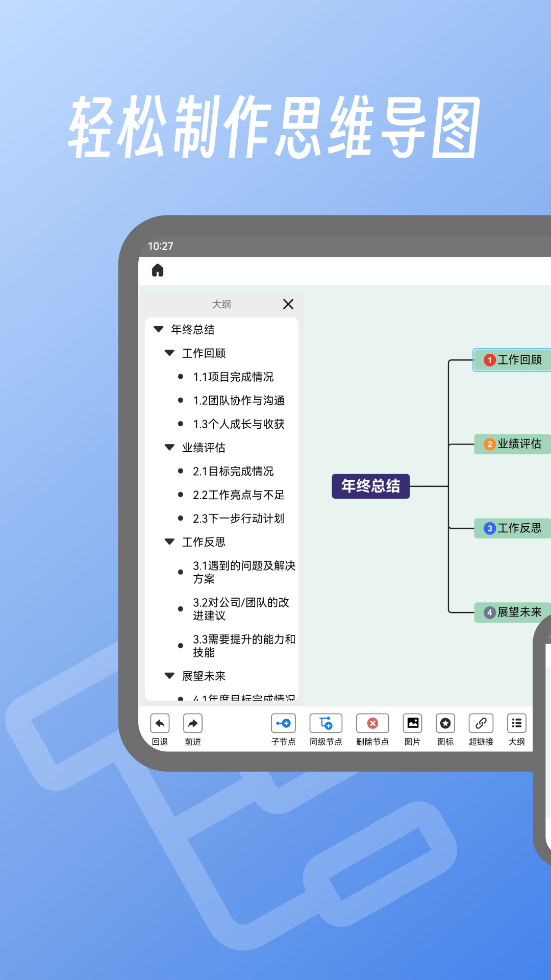The image size is (551, 980).
Task: Insert an image using 图片 icon
Action: pyautogui.click(x=412, y=723)
